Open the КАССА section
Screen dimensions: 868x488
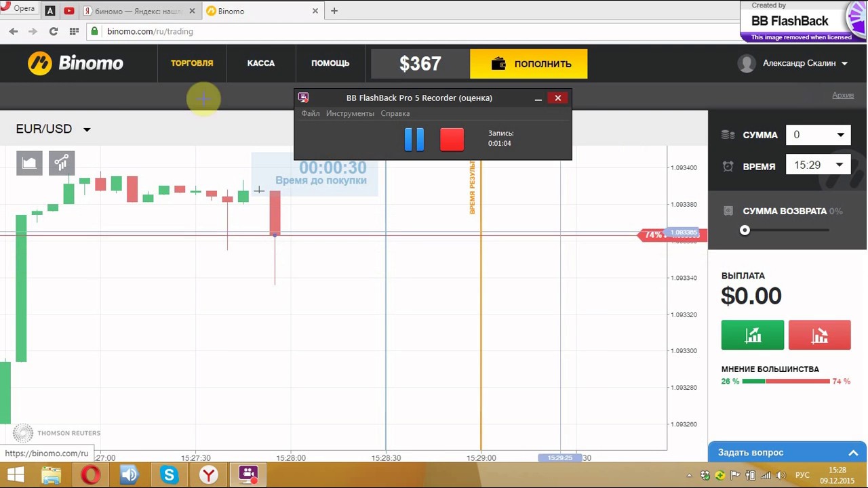[x=261, y=63]
